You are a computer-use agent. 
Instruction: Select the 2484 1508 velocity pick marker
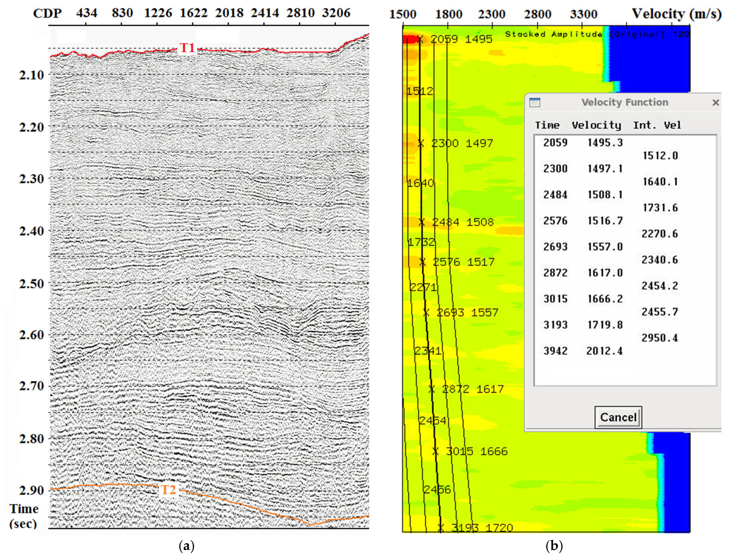[422, 222]
